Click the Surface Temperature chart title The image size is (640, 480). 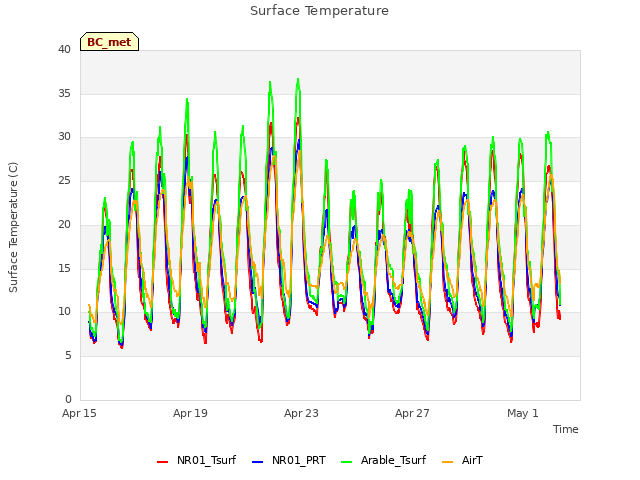pos(319,11)
